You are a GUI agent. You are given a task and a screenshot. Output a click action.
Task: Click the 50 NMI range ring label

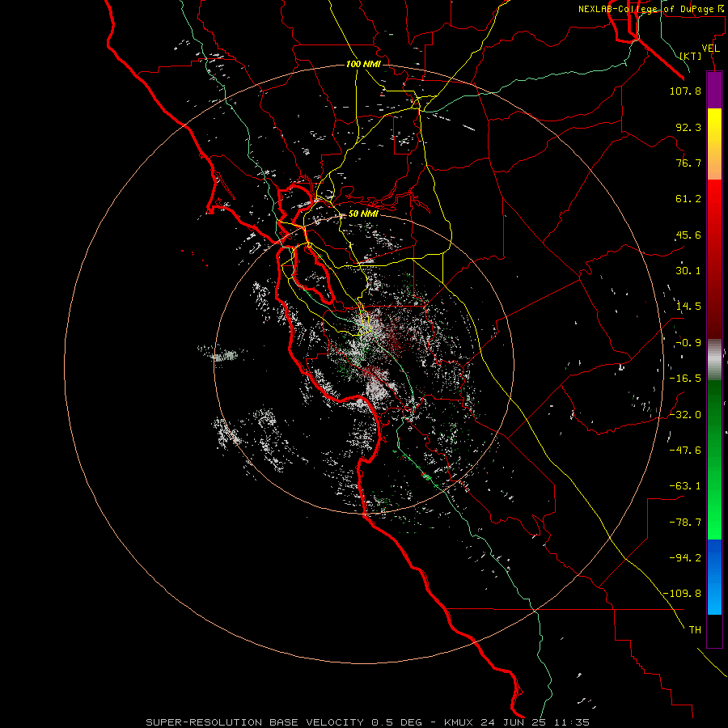point(363,214)
